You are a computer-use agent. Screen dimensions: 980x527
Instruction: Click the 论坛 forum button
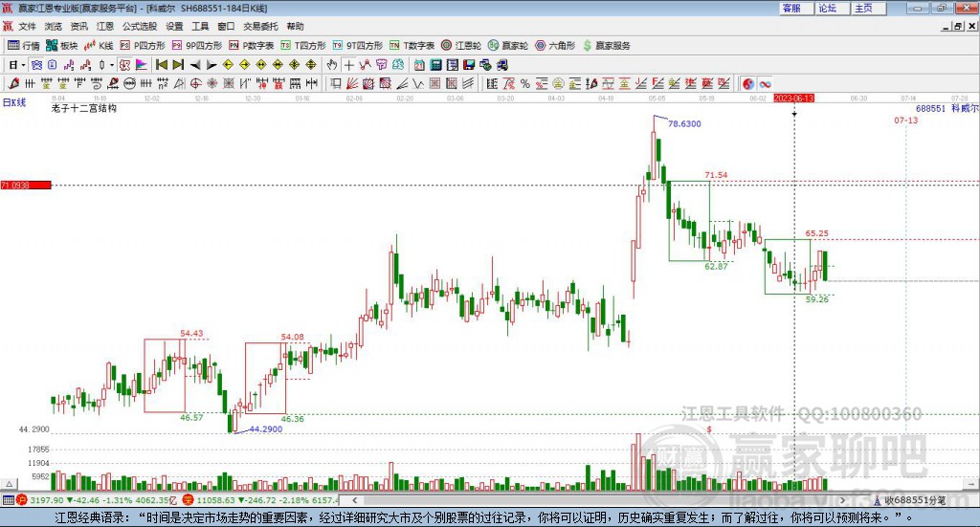834,8
